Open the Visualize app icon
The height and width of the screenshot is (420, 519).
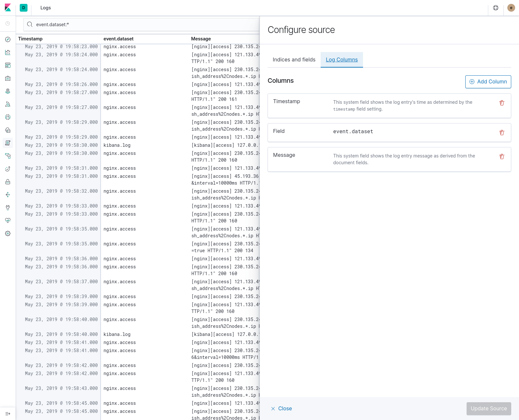click(8, 52)
